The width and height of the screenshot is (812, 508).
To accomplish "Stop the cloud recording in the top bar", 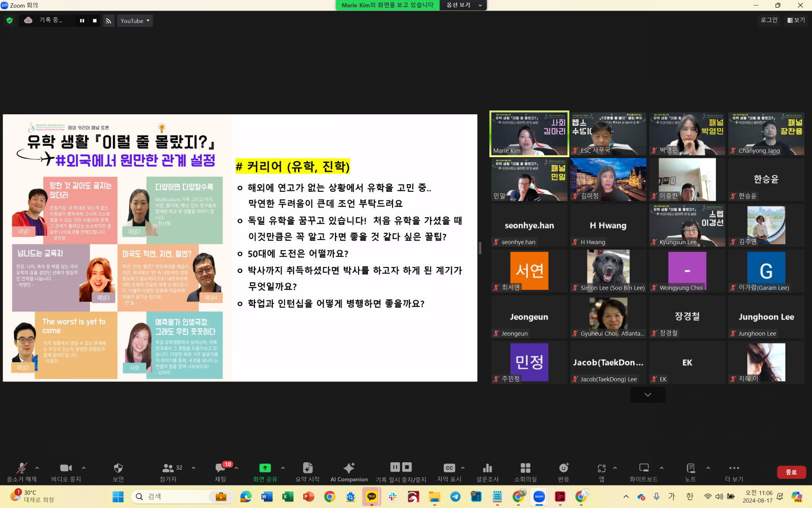I will (95, 21).
